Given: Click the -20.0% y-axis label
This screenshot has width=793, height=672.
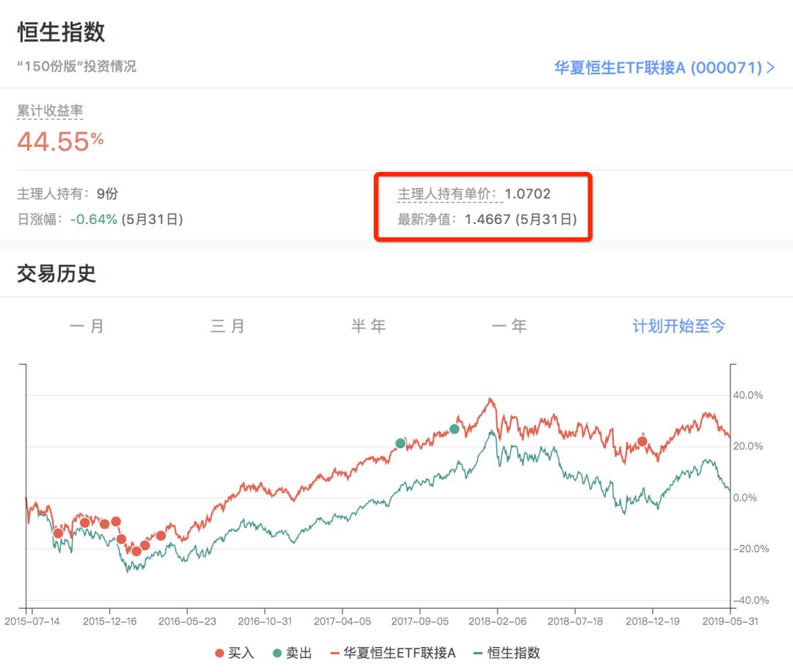Looking at the screenshot, I should tap(750, 549).
